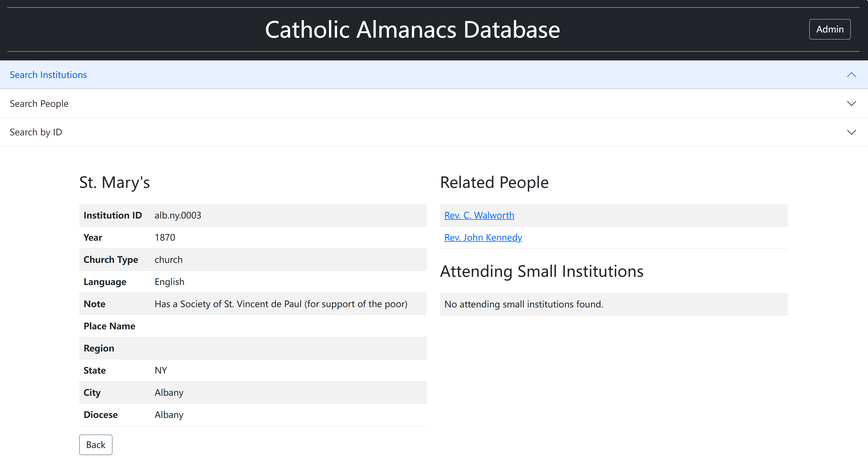Click the 'No attending small institutions found' row
This screenshot has height=458, width=868.
(x=613, y=304)
